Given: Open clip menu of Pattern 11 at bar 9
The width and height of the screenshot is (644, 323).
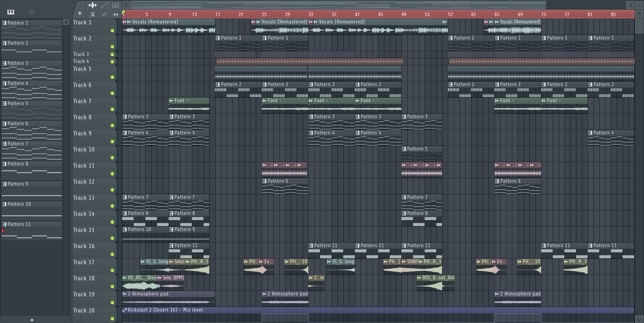Looking at the screenshot, I should (x=171, y=246).
